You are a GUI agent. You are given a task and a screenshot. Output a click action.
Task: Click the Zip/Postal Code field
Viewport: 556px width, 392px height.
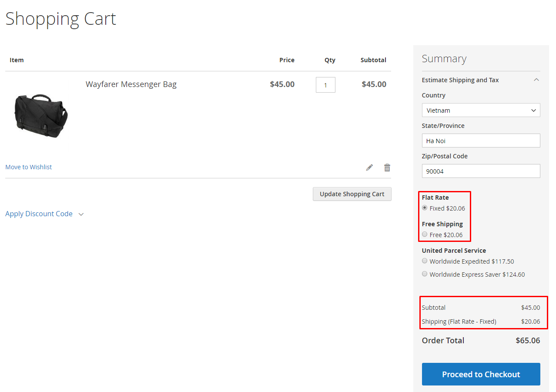point(481,171)
